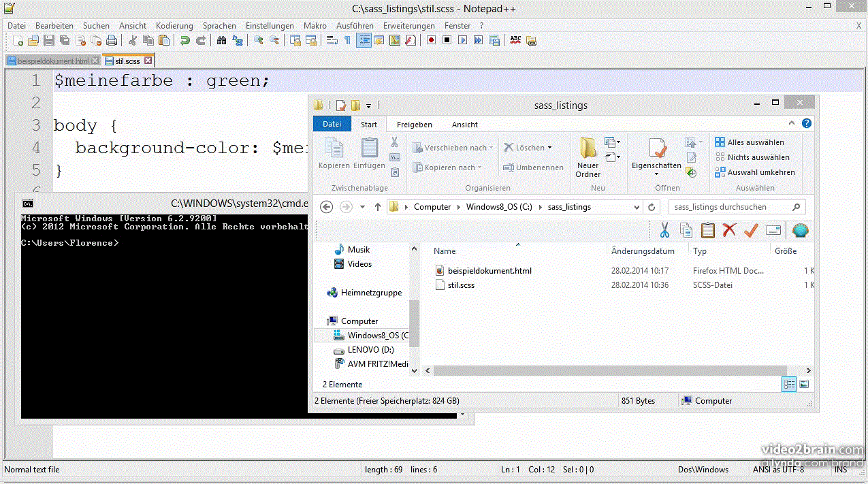The width and height of the screenshot is (868, 484).
Task: Click the Explorer Back arrow button
Action: click(326, 207)
